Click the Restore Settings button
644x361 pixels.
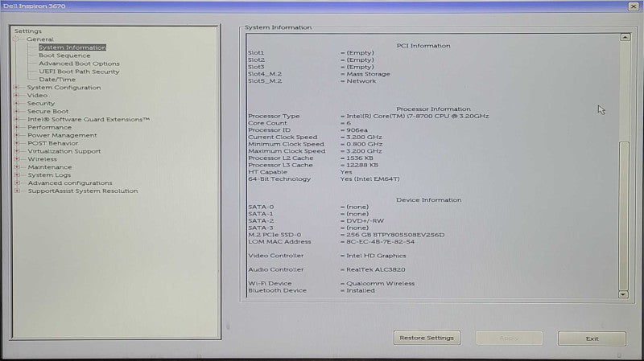tap(427, 338)
